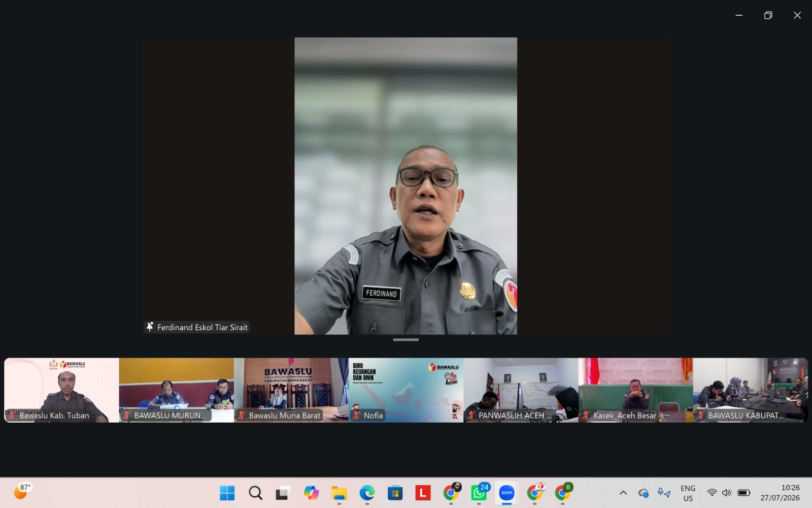
Task: Select the PANWASLIH ACEH participant thumbnail
Action: [x=521, y=390]
